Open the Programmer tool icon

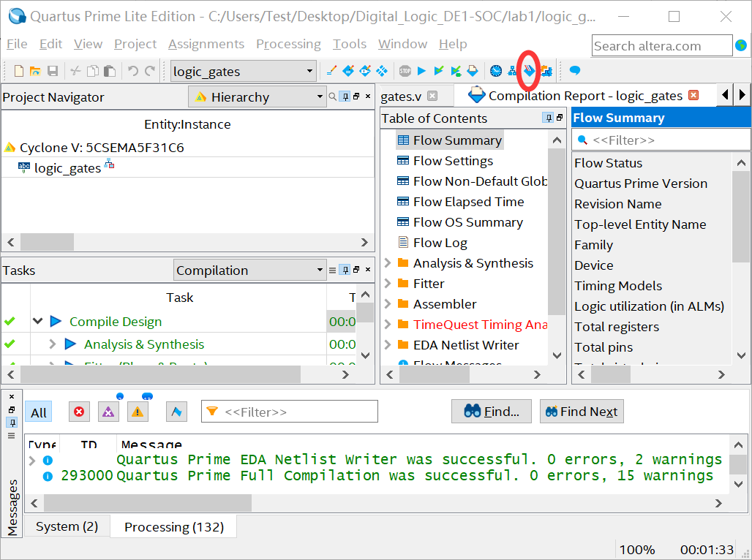[529, 71]
